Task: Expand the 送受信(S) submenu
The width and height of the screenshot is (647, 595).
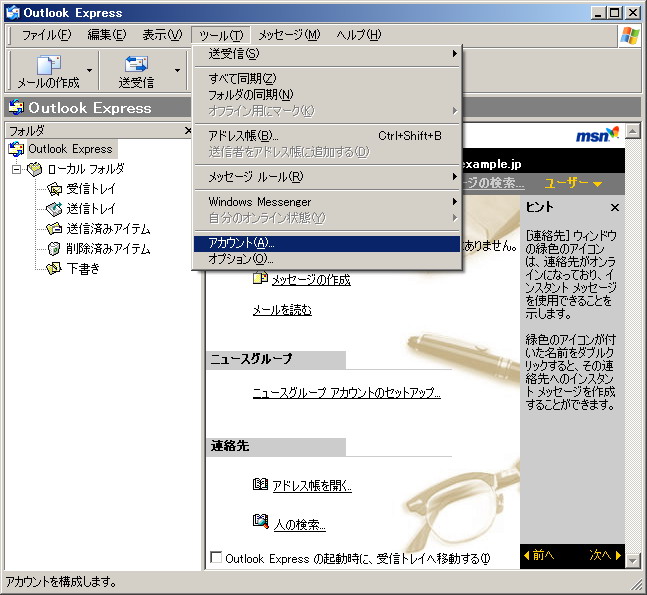Action: [x=327, y=54]
